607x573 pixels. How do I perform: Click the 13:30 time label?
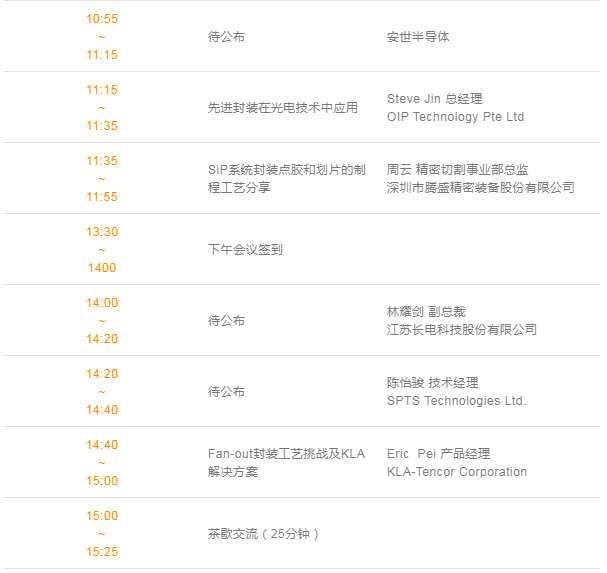[102, 232]
